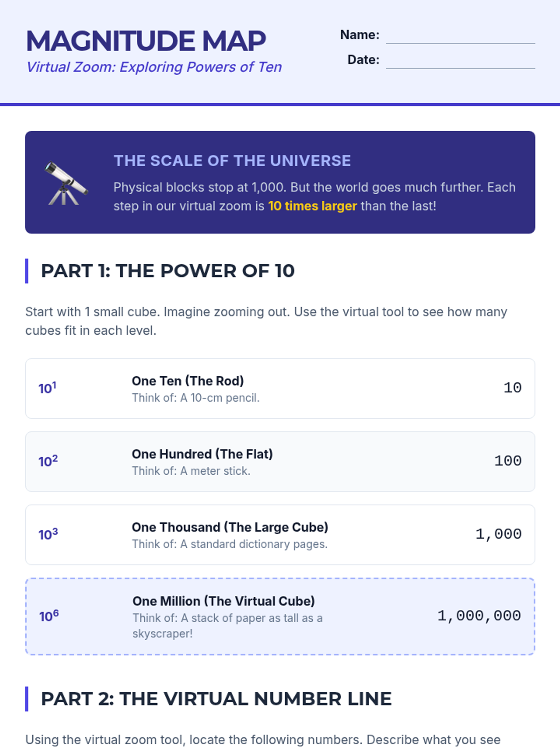This screenshot has height=747, width=560.
Task: Click the 10² exponent label
Action: coord(48,461)
